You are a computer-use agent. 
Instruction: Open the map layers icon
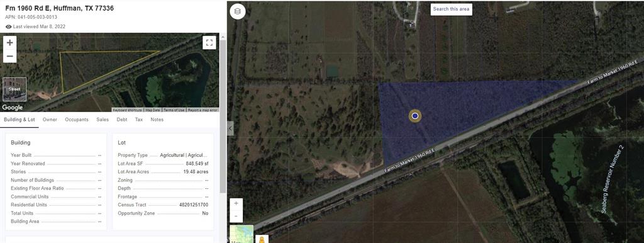pos(237,11)
